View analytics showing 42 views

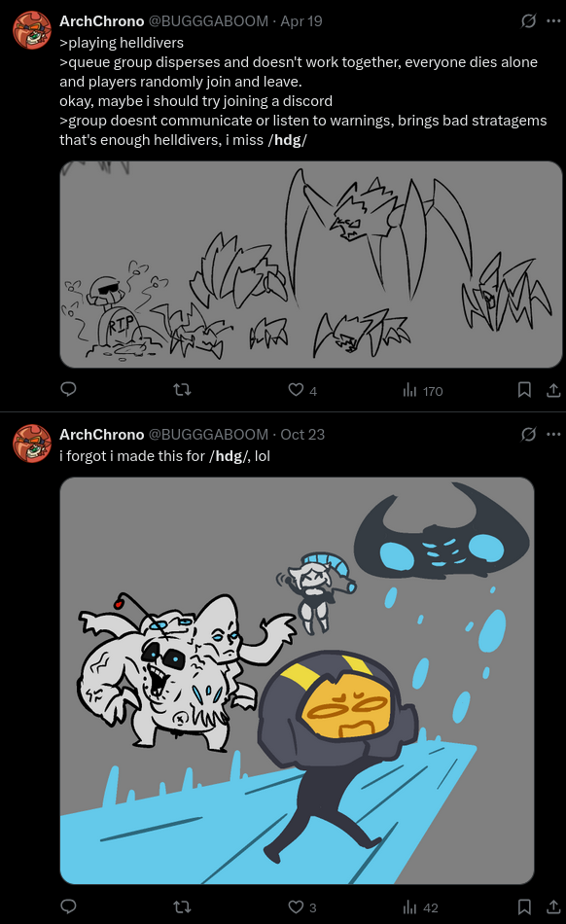click(420, 906)
